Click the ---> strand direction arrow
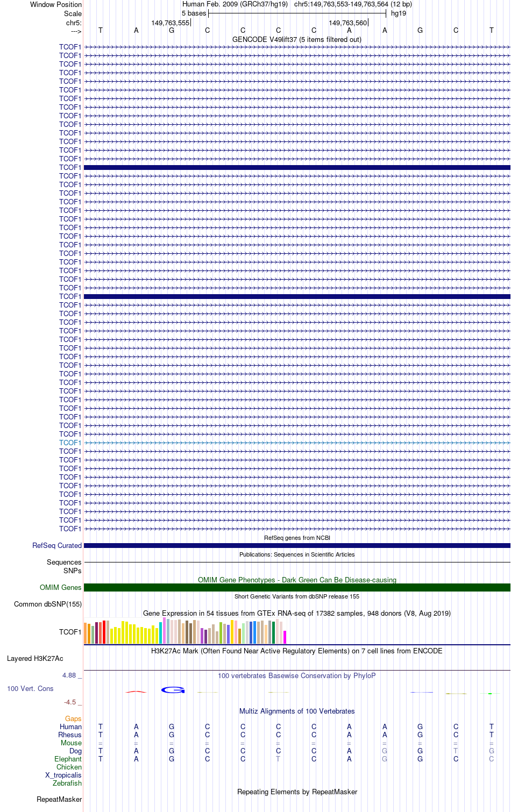 76,31
